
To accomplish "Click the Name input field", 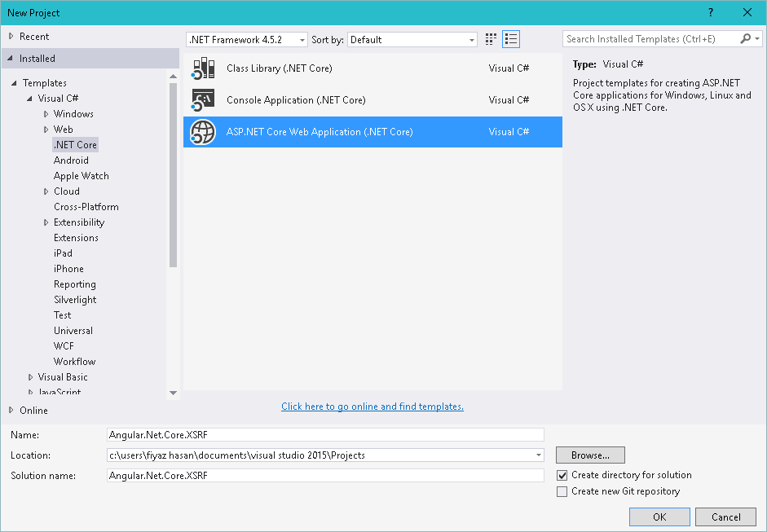I will coord(325,435).
